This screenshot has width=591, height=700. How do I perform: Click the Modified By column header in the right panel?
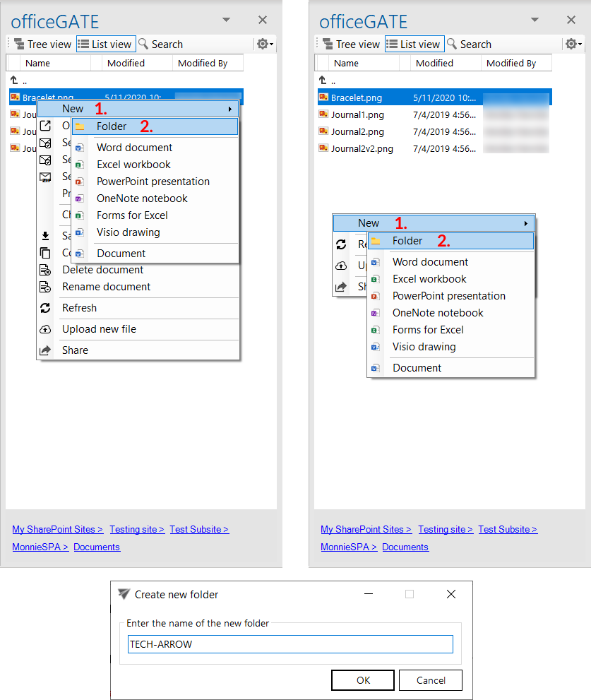tap(511, 63)
